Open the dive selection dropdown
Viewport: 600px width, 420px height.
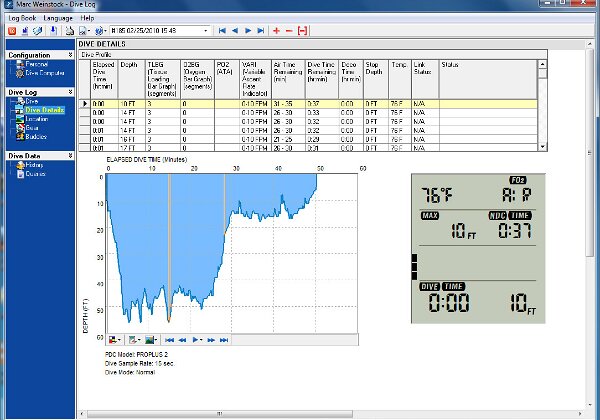click(x=207, y=31)
